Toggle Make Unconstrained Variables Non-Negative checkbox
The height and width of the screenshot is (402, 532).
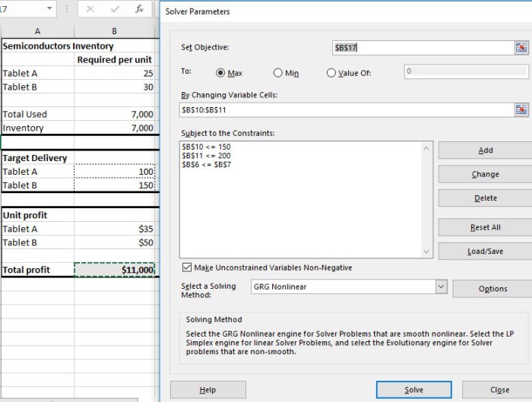pyautogui.click(x=187, y=267)
